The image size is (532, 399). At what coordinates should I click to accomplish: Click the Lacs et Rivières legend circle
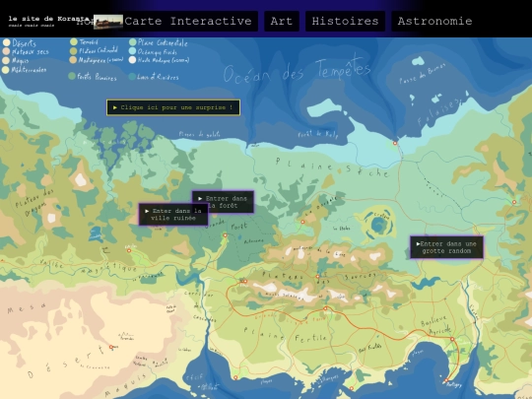pyautogui.click(x=132, y=77)
